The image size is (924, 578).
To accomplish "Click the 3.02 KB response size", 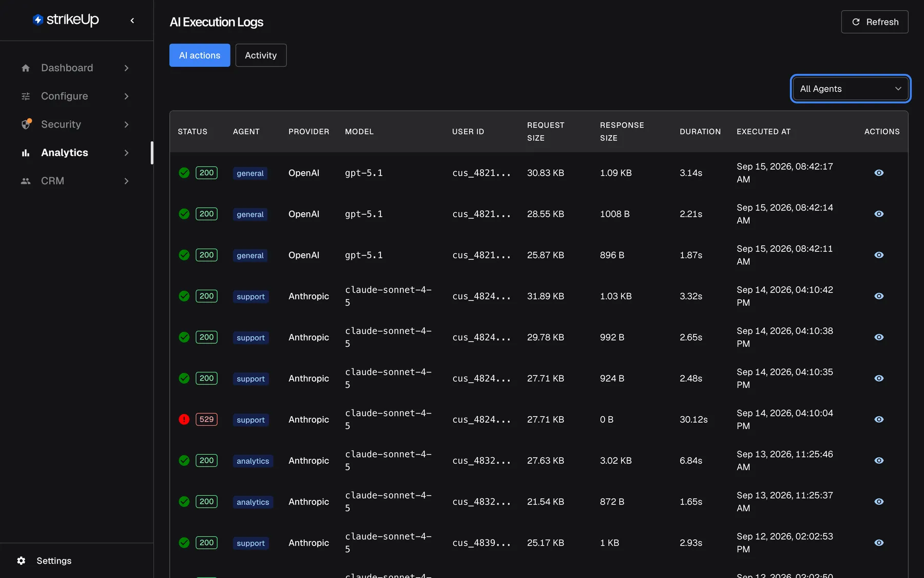I will click(615, 460).
